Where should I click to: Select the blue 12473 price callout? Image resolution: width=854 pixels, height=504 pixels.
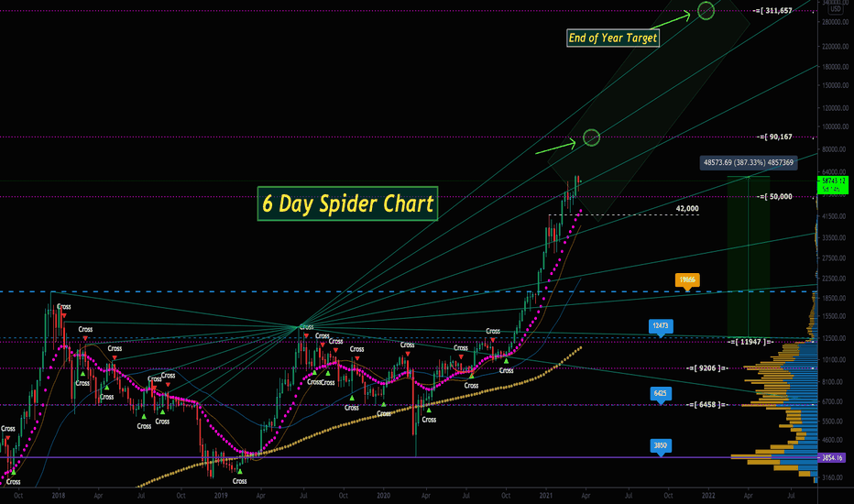661,327
